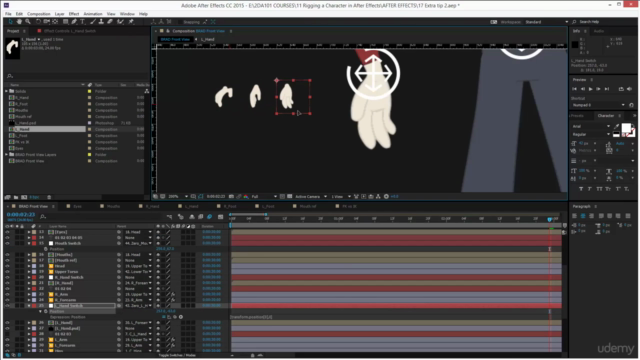Delete selected project item with trash icon
Viewport: 640px width, 360px height.
point(49,197)
